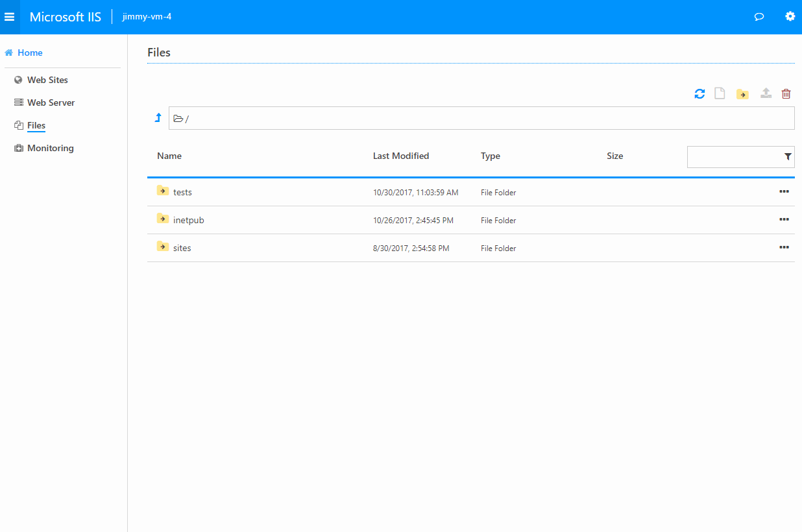This screenshot has width=802, height=532.
Task: Sort by Size column header
Action: click(x=615, y=156)
